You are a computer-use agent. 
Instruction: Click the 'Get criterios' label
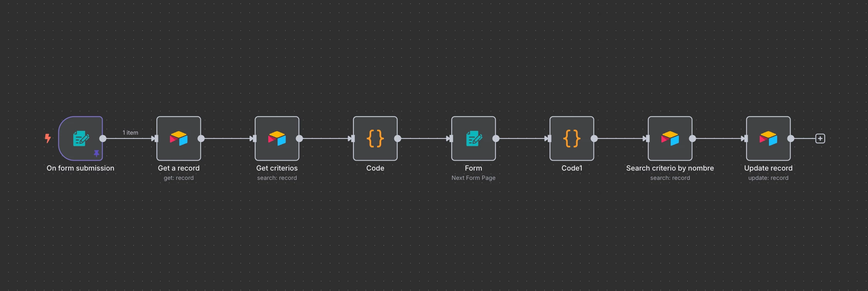277,168
